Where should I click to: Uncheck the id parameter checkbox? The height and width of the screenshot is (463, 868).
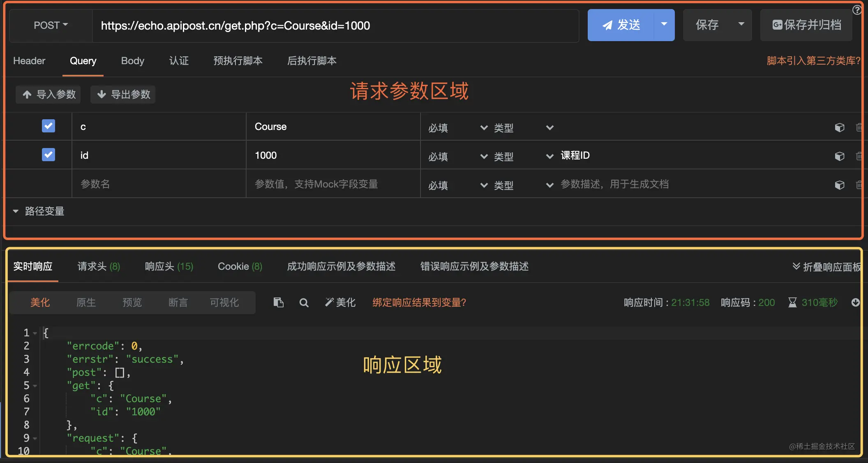pyautogui.click(x=48, y=155)
